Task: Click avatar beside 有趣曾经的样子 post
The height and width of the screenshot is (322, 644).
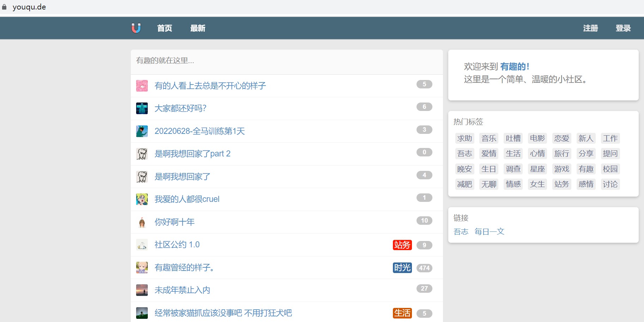Action: 142,267
